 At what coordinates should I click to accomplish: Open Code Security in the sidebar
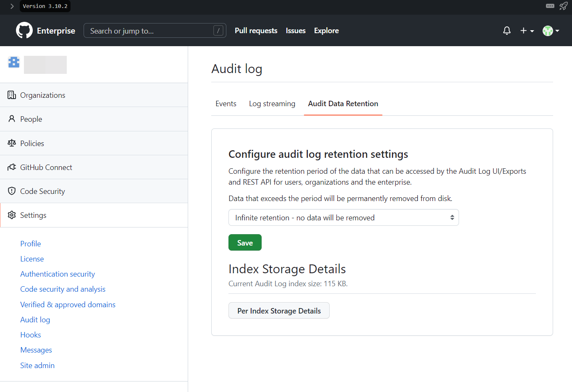pos(94,191)
